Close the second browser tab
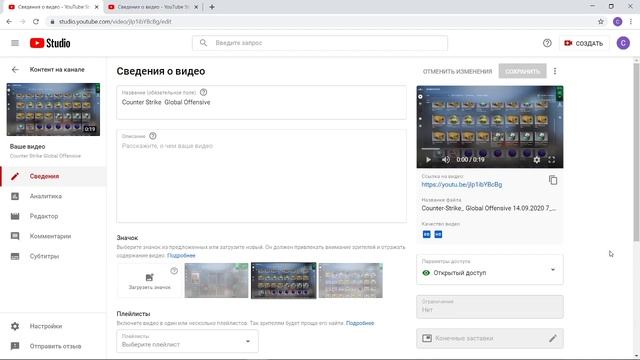Image resolution: width=640 pixels, height=360 pixels. pyautogui.click(x=196, y=7)
